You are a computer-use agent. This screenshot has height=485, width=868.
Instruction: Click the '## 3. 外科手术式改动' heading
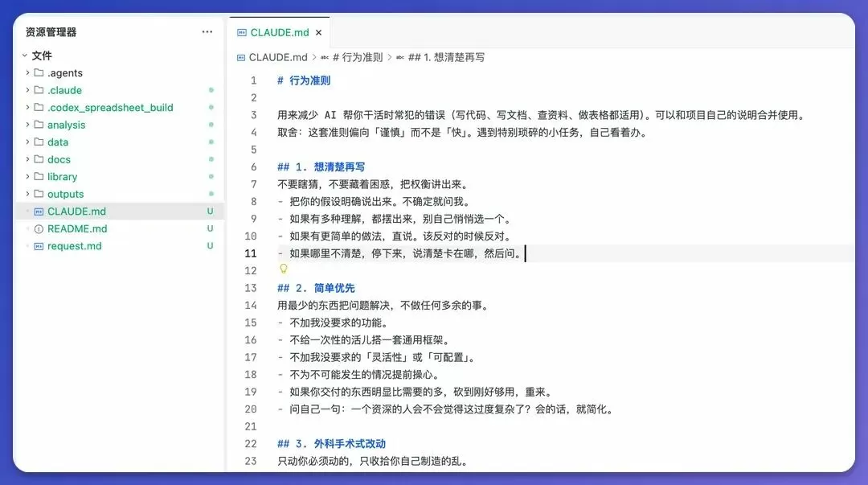(x=332, y=443)
